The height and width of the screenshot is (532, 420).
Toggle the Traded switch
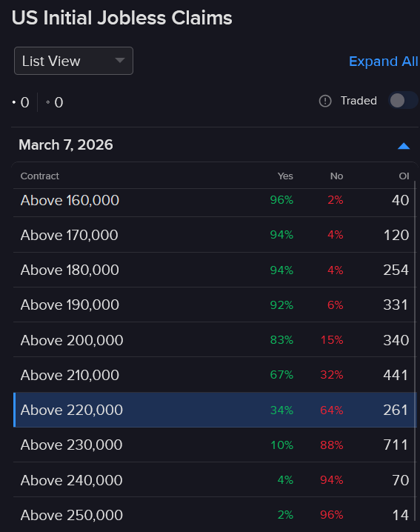point(403,101)
